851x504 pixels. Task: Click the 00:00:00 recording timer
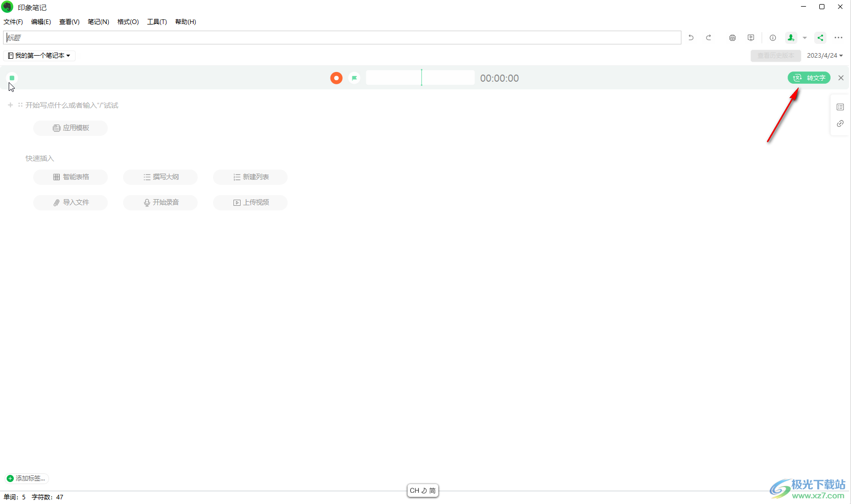coord(500,78)
